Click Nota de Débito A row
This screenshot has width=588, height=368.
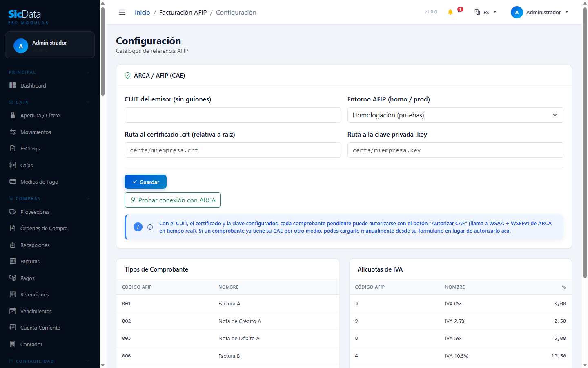coord(239,338)
